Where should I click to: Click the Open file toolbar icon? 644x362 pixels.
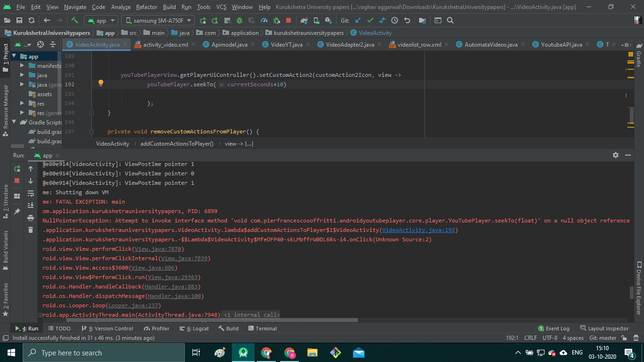7,20
